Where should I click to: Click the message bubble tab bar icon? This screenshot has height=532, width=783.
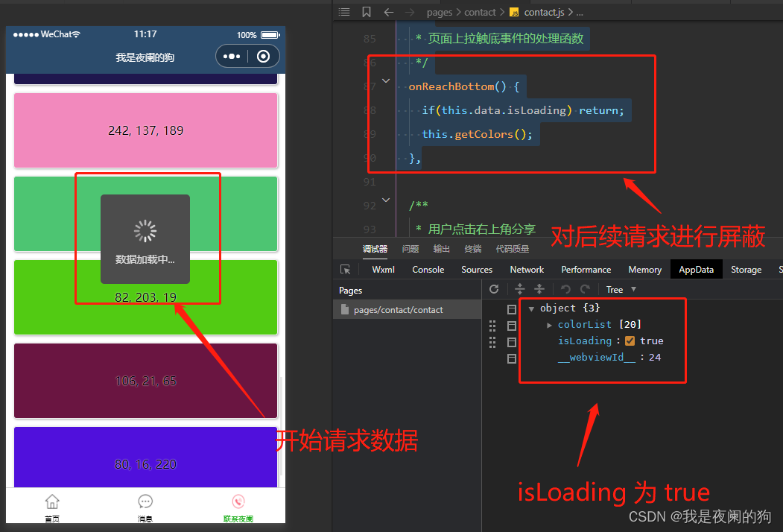[x=145, y=501]
